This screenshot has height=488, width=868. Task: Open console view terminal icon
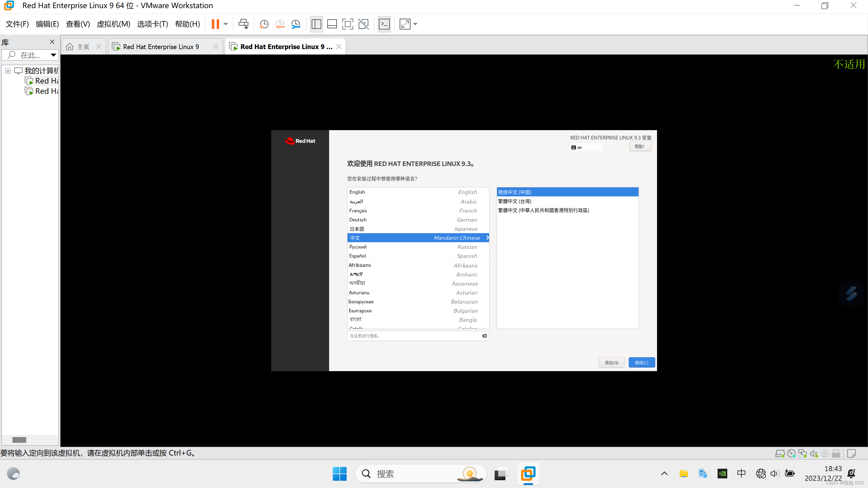click(x=384, y=24)
